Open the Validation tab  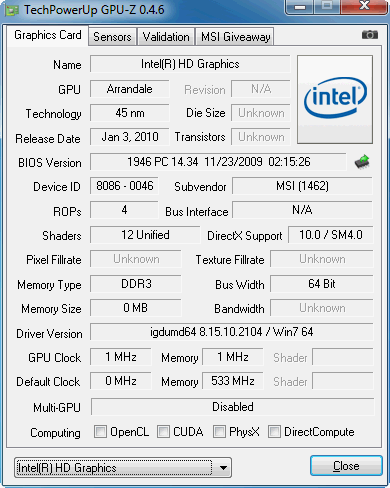click(166, 37)
